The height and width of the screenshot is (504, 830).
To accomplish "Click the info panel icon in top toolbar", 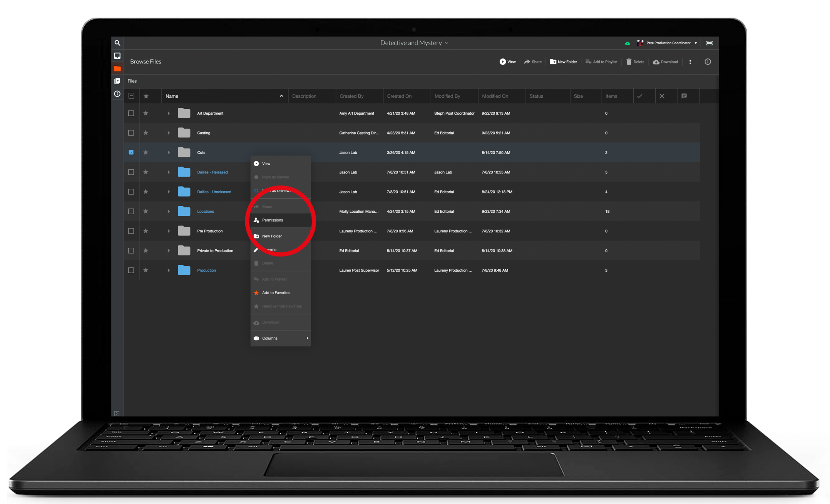I will click(708, 62).
